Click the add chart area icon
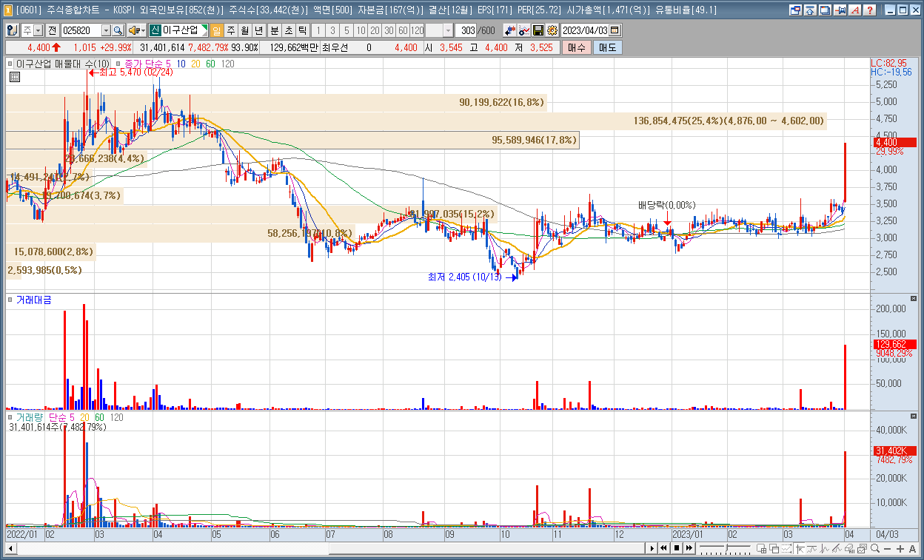Viewport: 924px width, 560px height. pyautogui.click(x=761, y=549)
